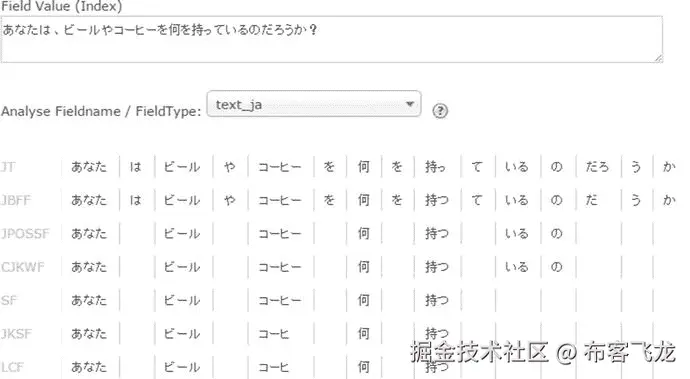Select ビール token in JT row
The height and width of the screenshot is (379, 690).
coord(182,167)
